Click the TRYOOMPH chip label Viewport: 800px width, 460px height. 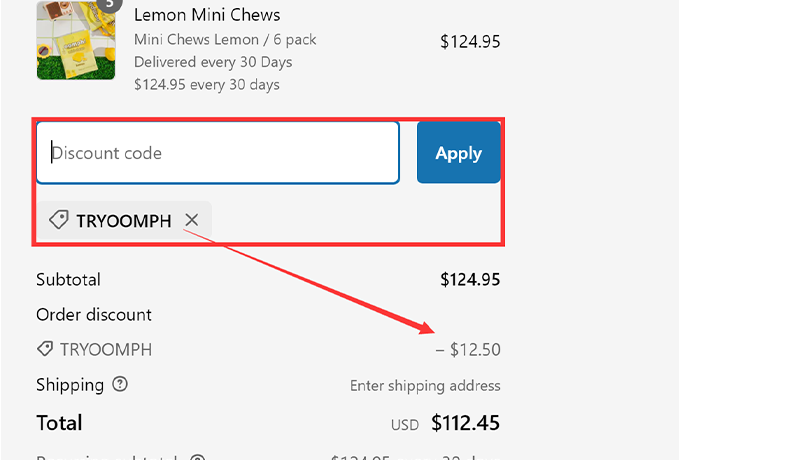click(124, 221)
